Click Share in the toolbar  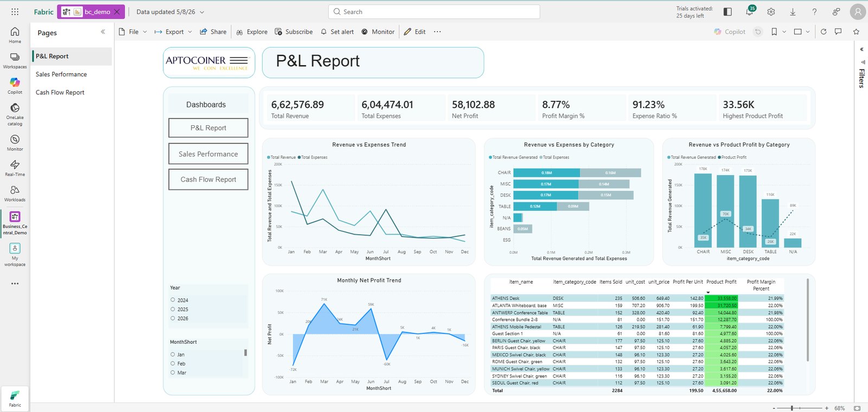(213, 31)
